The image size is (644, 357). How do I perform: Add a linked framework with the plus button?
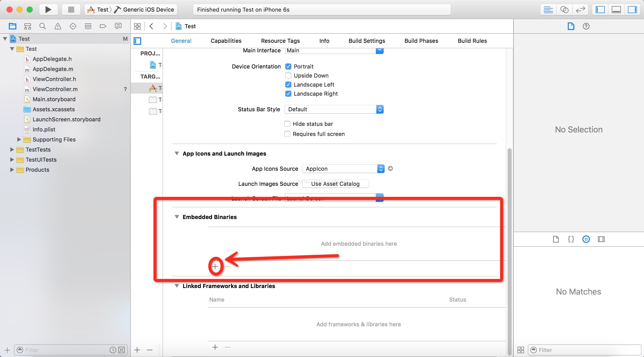click(215, 347)
